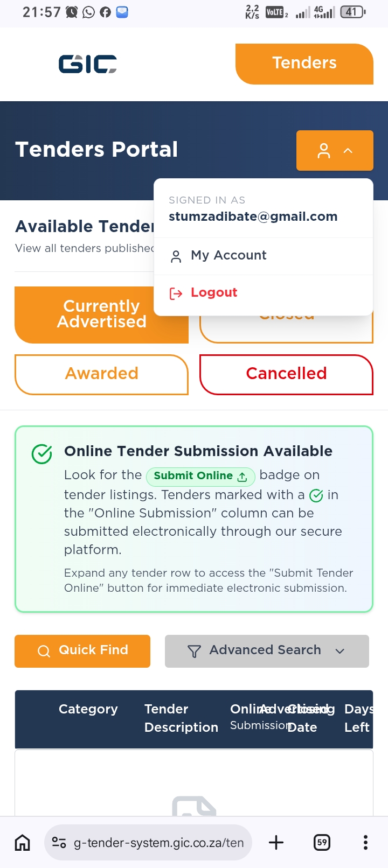This screenshot has width=388, height=868.
Task: Click the GIC logo
Action: (x=87, y=64)
